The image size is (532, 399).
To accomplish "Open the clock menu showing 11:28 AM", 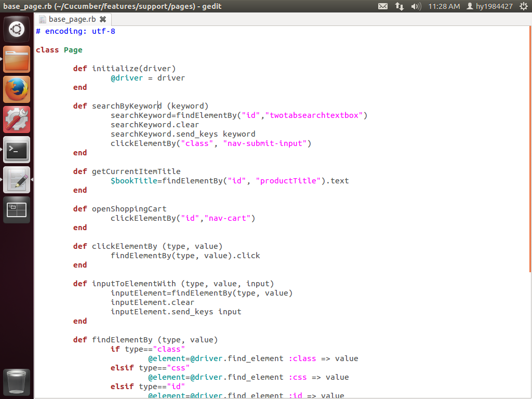I will point(444,6).
